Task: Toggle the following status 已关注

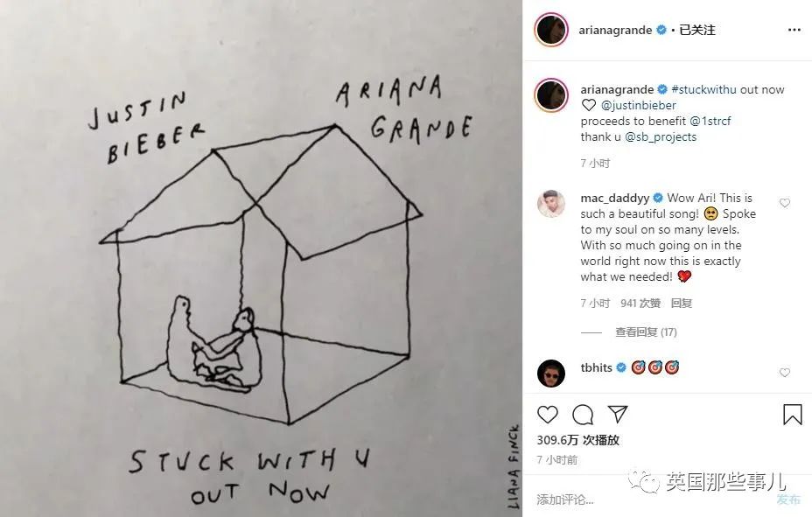Action: tap(697, 30)
